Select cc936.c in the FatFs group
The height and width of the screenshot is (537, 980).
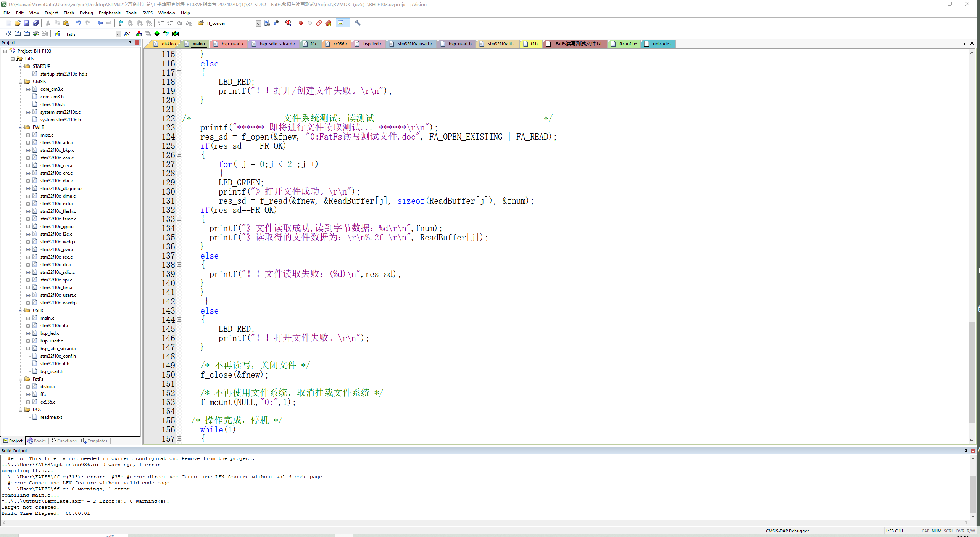click(48, 402)
